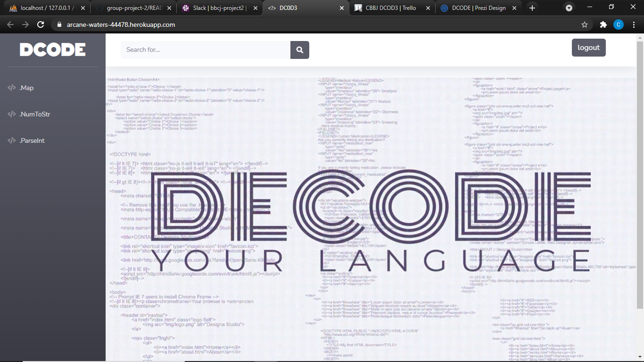Open the Chrome profile avatar

pos(619,25)
